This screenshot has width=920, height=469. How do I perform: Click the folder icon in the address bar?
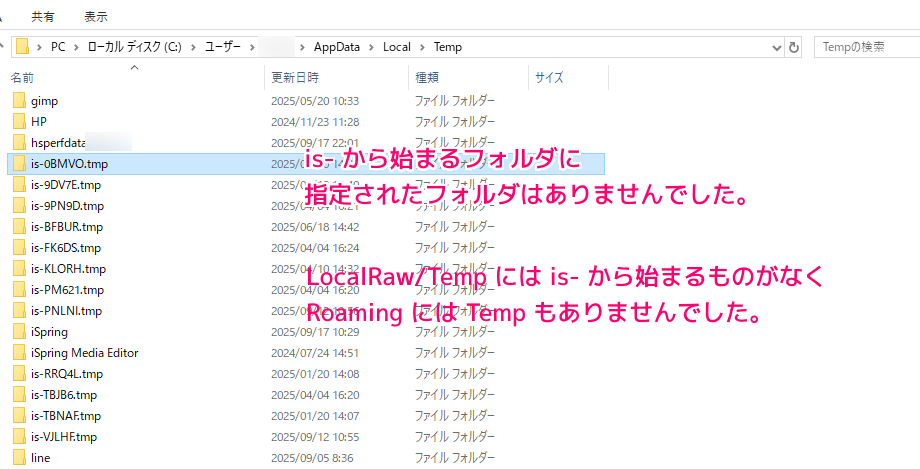(22, 47)
